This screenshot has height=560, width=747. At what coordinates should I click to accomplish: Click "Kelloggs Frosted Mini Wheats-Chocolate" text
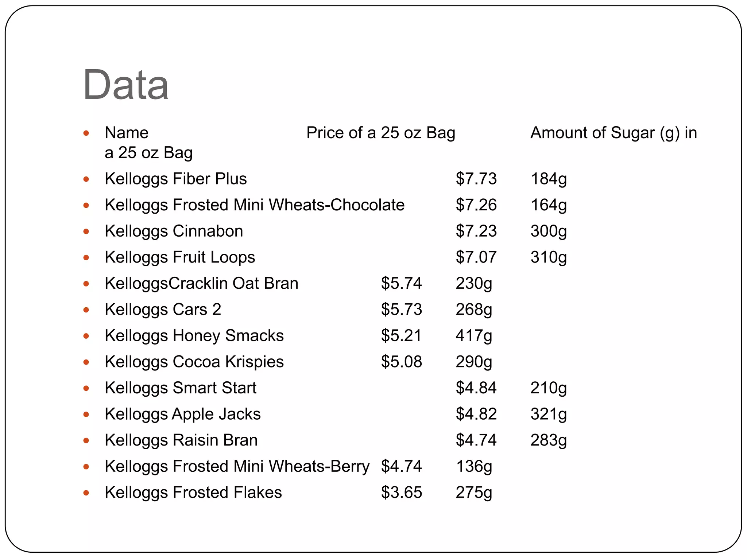tap(255, 205)
